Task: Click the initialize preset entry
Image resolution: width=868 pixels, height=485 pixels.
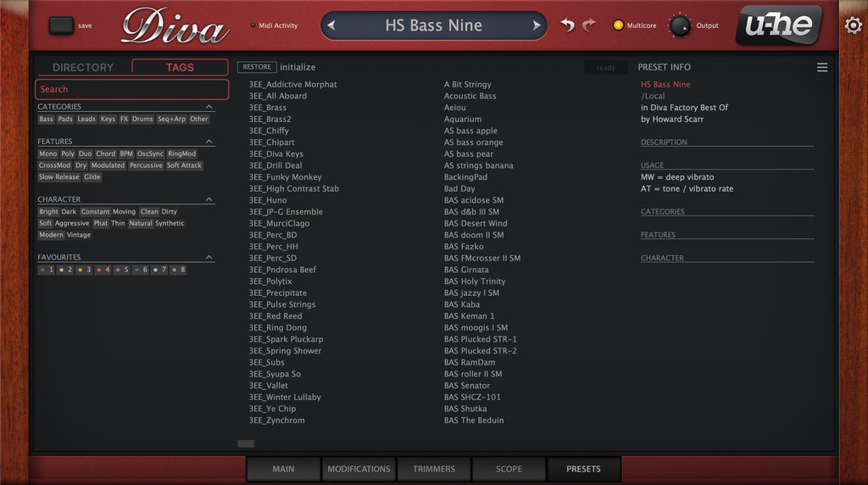Action: (298, 67)
